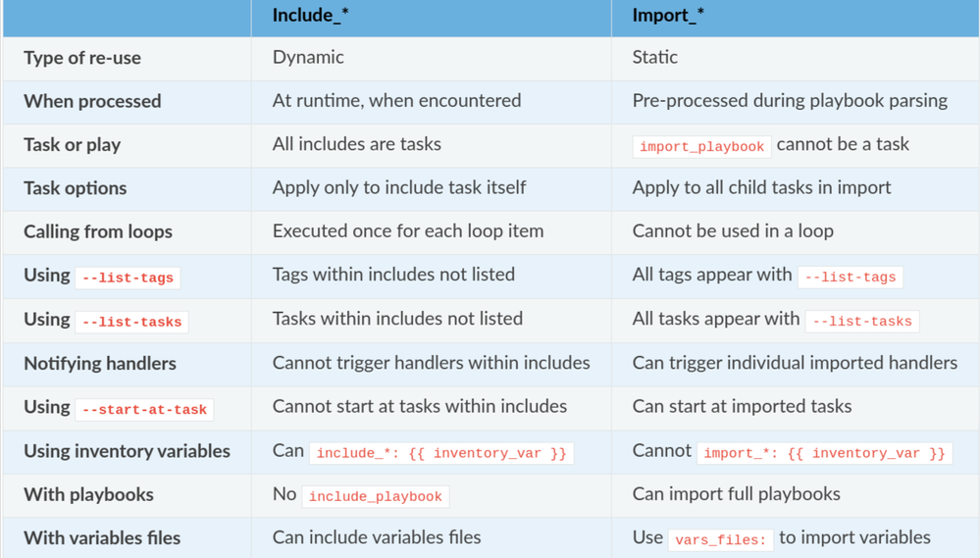Click the "Dynamic" cell
Image resolution: width=980 pixels, height=558 pixels.
point(308,57)
